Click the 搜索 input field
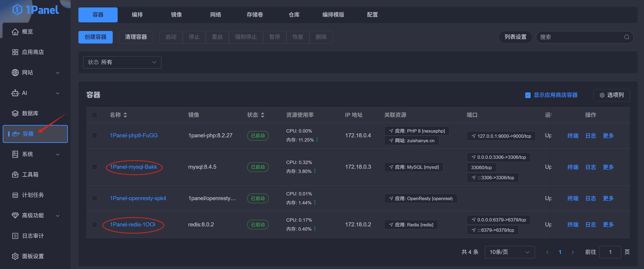Viewport: 644px width, 269px height. [580, 37]
